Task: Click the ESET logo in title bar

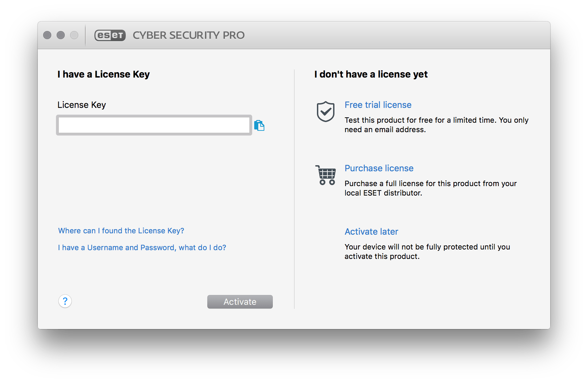Action: [110, 35]
